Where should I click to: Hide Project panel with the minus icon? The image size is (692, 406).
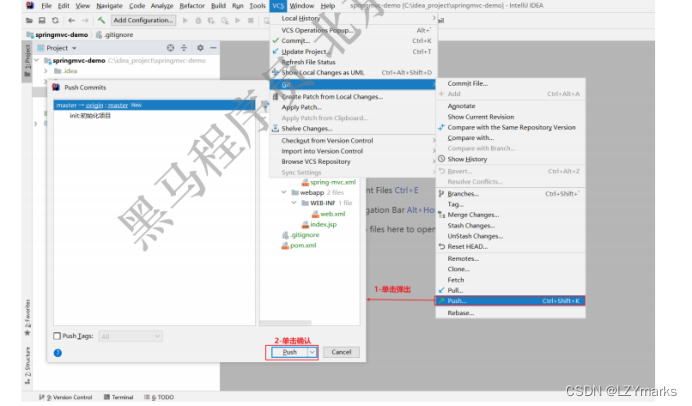pyautogui.click(x=213, y=48)
